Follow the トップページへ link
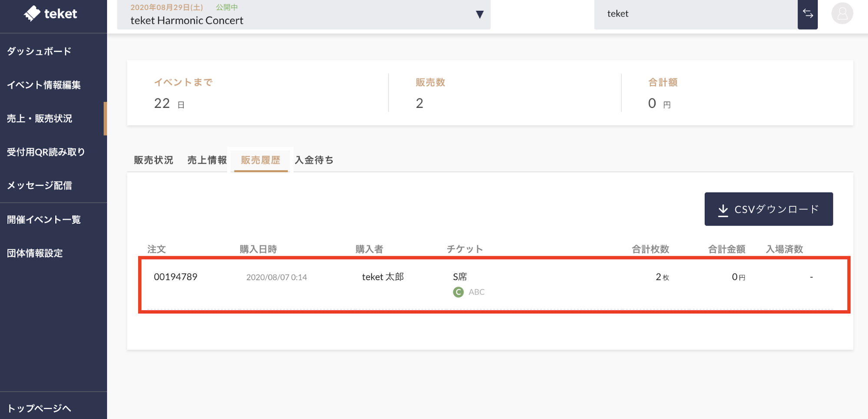This screenshot has height=419, width=868. point(39,408)
